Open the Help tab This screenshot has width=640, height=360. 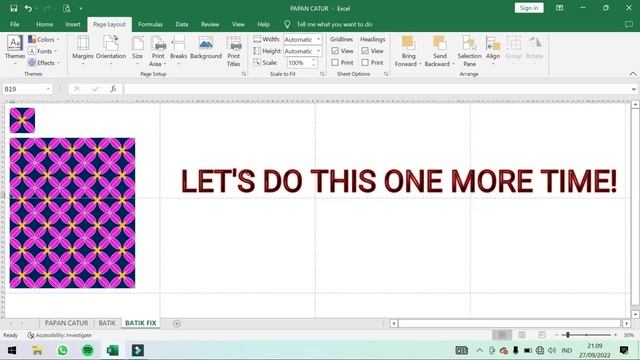[263, 24]
